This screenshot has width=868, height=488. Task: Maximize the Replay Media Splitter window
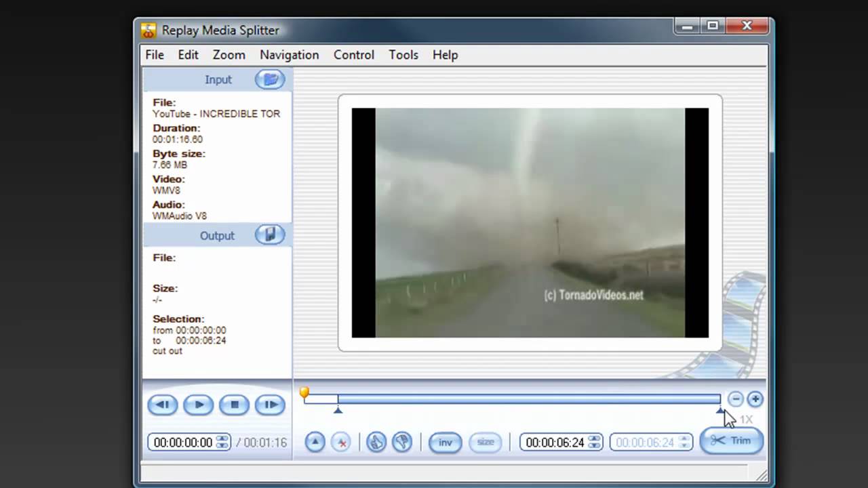click(x=713, y=26)
